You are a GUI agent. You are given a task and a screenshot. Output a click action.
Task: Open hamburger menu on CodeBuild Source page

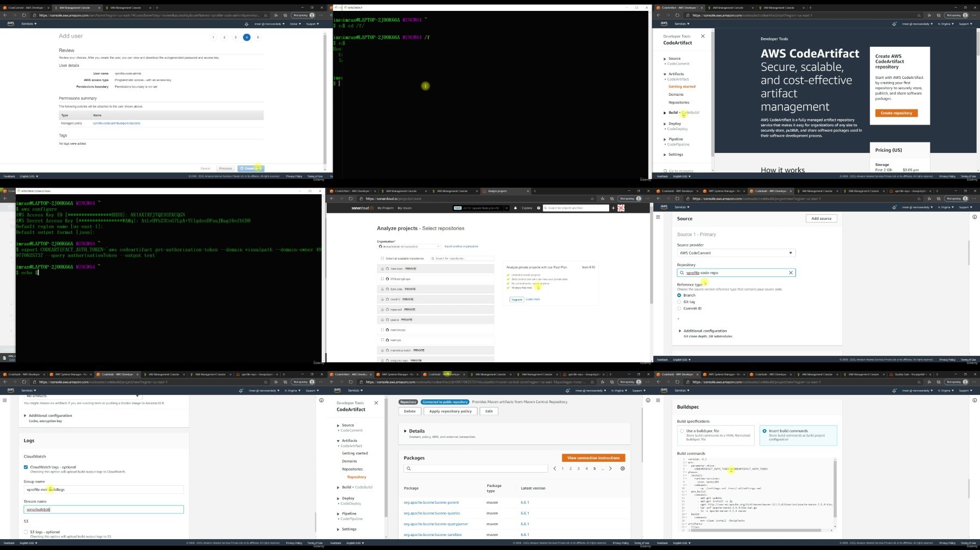tap(658, 217)
